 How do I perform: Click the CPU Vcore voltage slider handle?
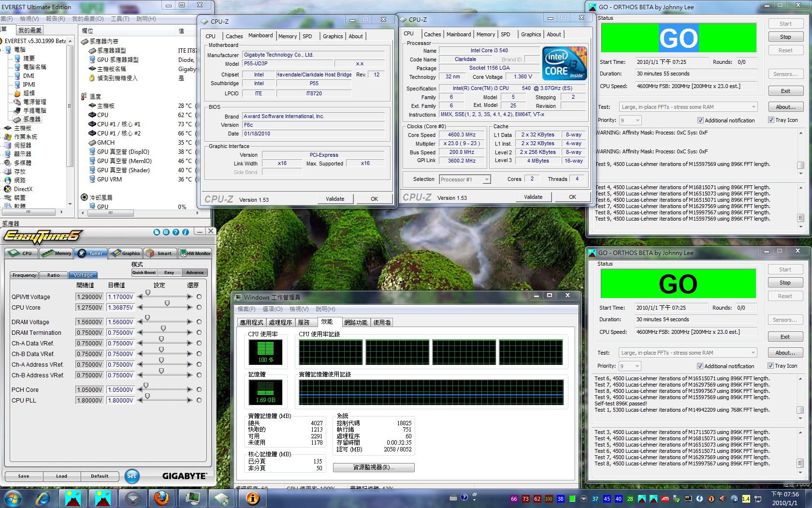pyautogui.click(x=167, y=303)
